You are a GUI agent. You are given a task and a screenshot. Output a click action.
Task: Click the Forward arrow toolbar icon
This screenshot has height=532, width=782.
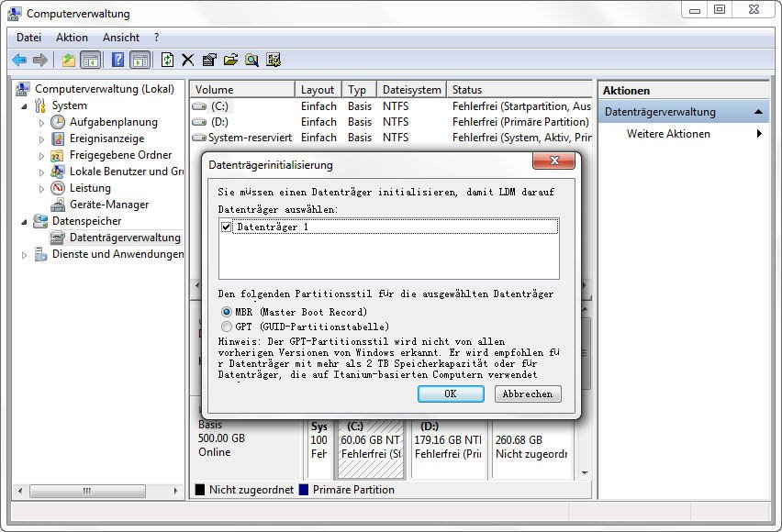point(39,61)
